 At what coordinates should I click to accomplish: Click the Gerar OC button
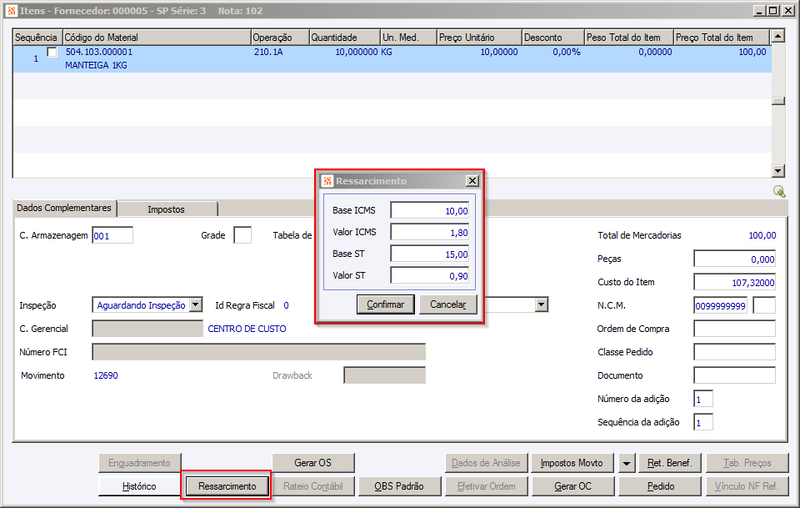point(573,486)
